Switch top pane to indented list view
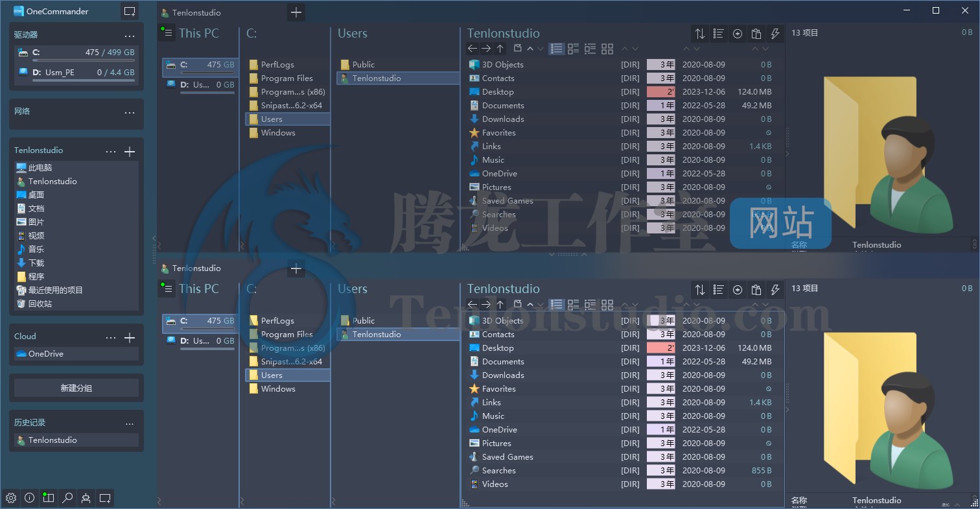 point(590,49)
